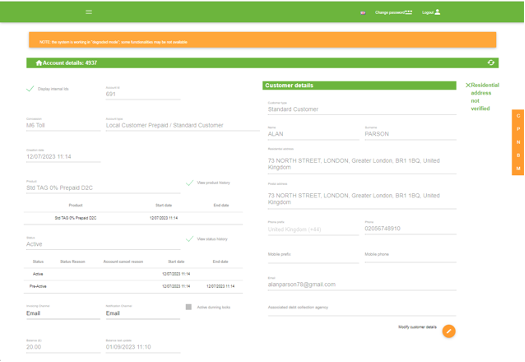Click the Mobile phone field
Viewport: 525px width, 362px height.
(x=410, y=256)
